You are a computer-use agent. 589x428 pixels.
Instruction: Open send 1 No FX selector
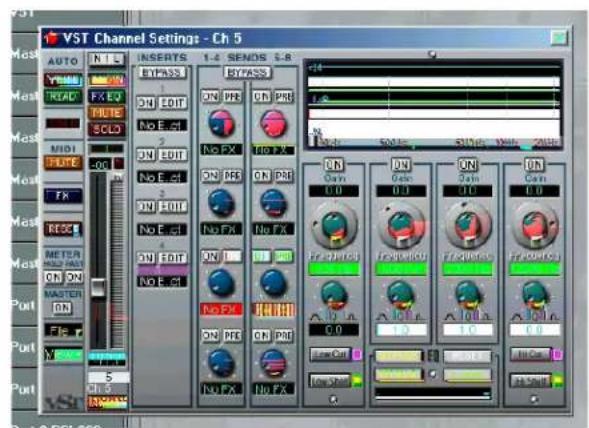point(221,150)
